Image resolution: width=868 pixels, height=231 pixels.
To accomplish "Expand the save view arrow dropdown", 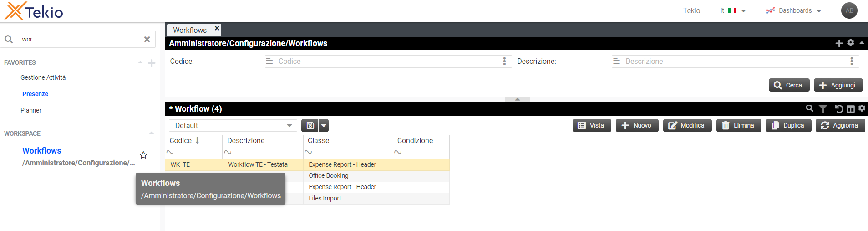I will click(324, 126).
